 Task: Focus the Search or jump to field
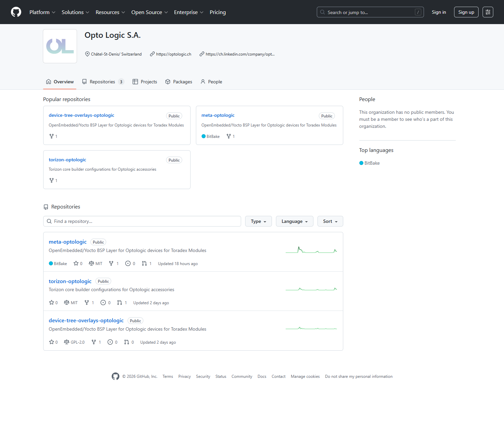coord(370,12)
